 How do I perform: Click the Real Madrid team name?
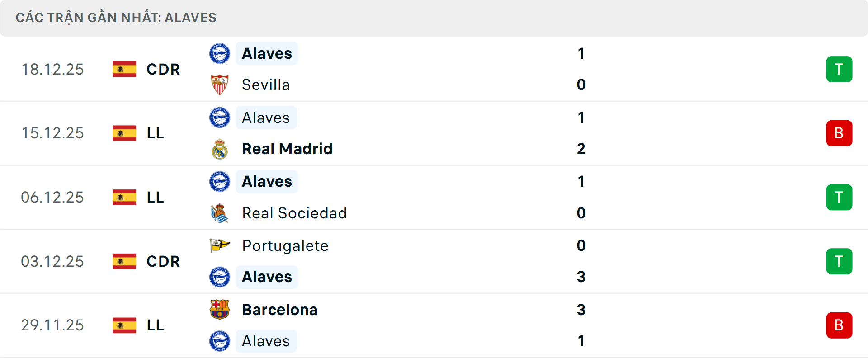pos(287,149)
